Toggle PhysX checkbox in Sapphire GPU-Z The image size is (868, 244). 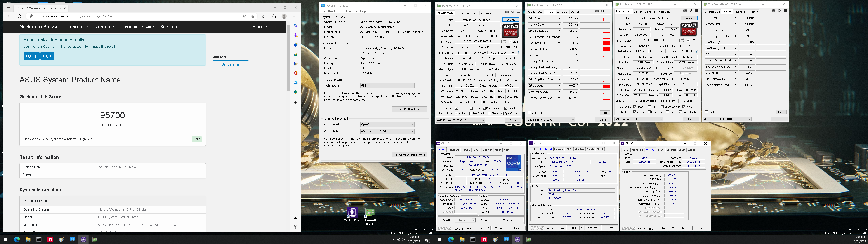click(x=668, y=112)
